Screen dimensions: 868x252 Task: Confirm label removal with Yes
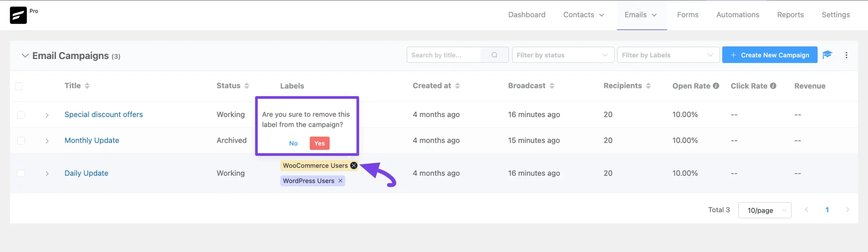coord(319,143)
